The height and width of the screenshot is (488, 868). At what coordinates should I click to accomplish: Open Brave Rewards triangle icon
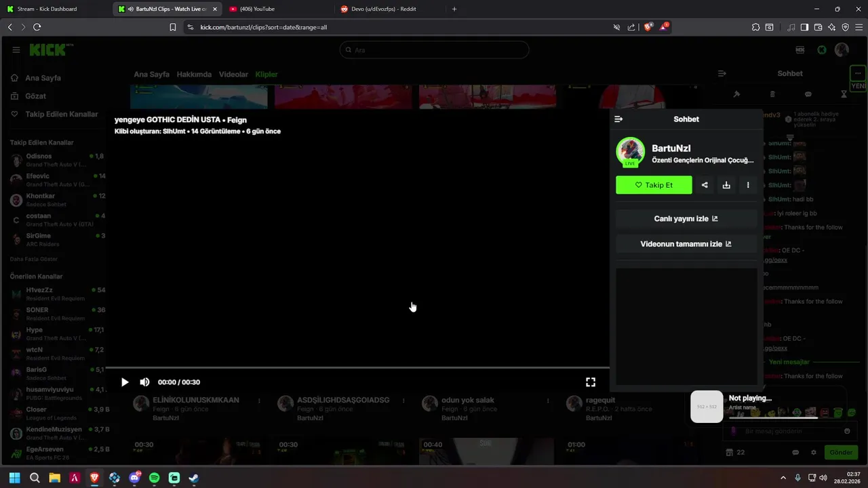665,27
